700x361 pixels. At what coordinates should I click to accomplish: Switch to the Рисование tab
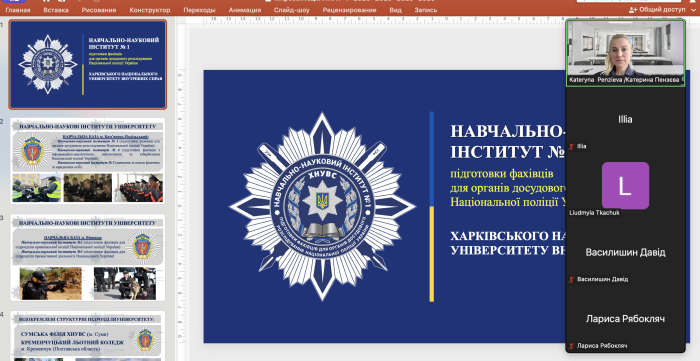(99, 10)
